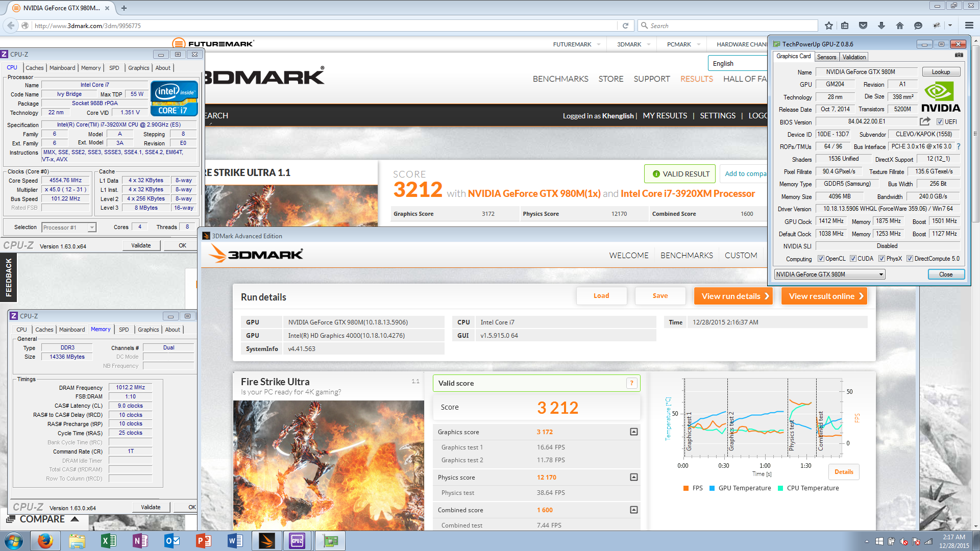Viewport: 980px width, 551px height.
Task: Expand the FUTUREMARK site menu dropdown
Action: 599,44
